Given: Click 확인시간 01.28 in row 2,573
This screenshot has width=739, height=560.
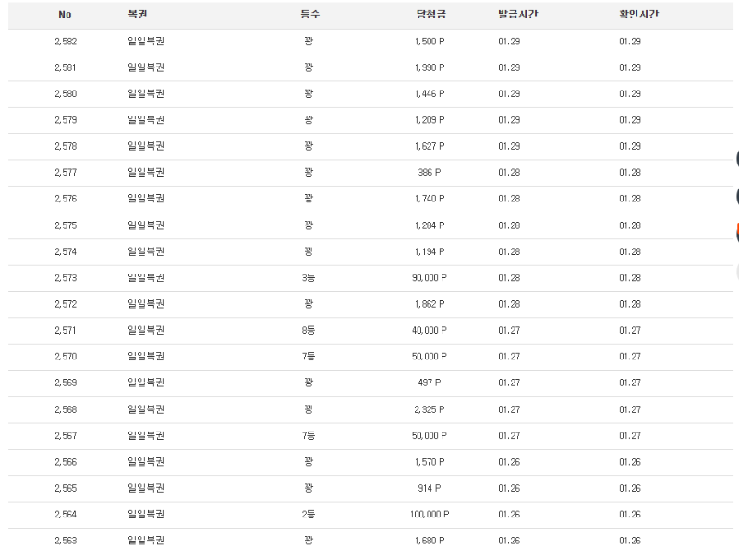Looking at the screenshot, I should pos(630,278).
